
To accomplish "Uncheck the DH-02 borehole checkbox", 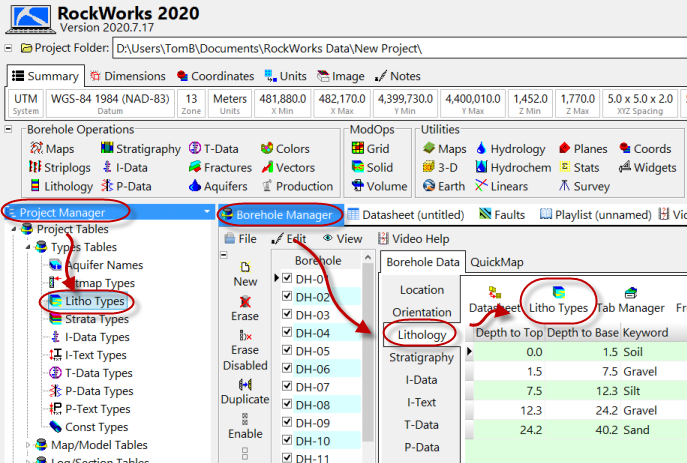I will [288, 297].
